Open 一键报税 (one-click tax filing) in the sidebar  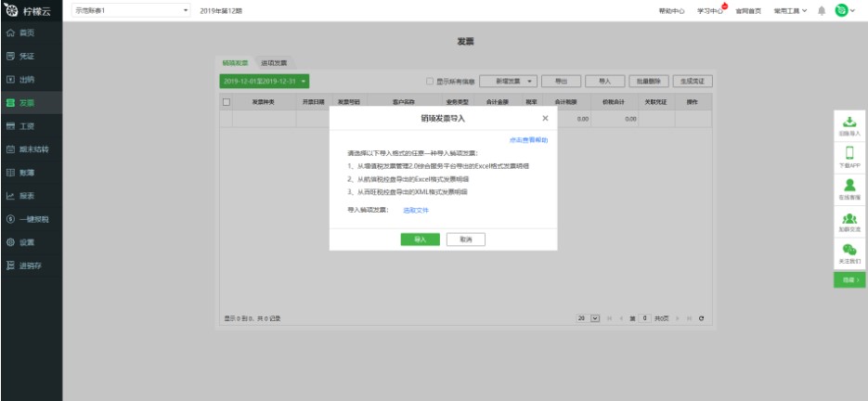[x=32, y=219]
